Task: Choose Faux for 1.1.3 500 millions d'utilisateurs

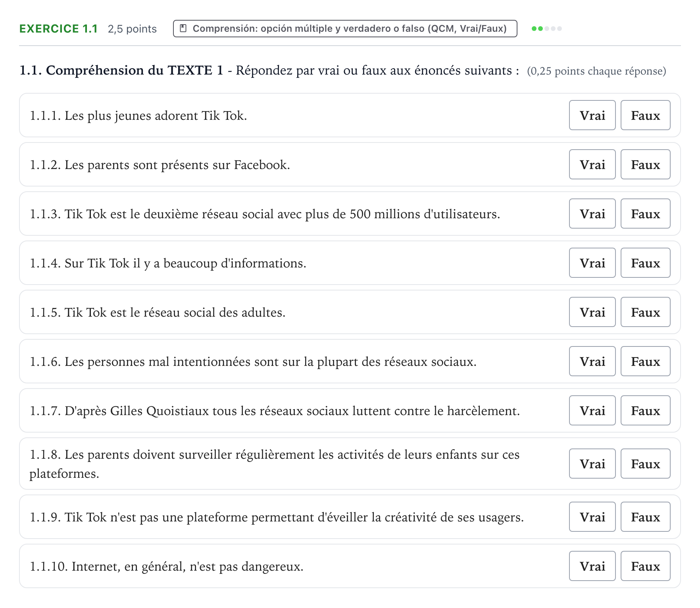Action: pos(645,214)
